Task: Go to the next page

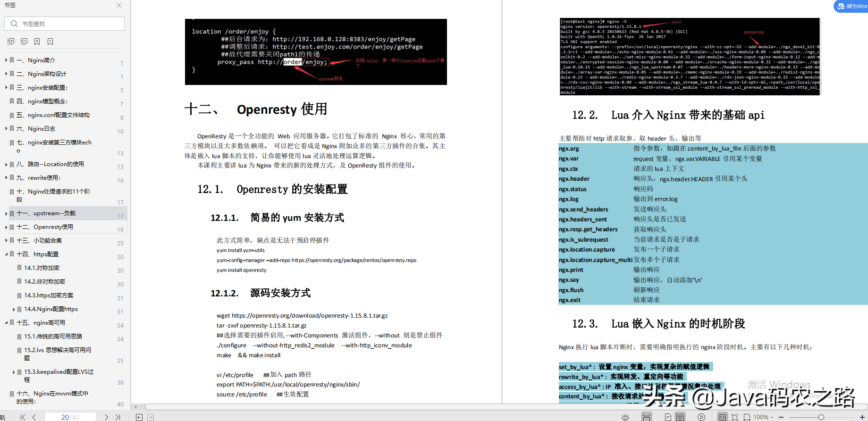Action: pos(107,417)
